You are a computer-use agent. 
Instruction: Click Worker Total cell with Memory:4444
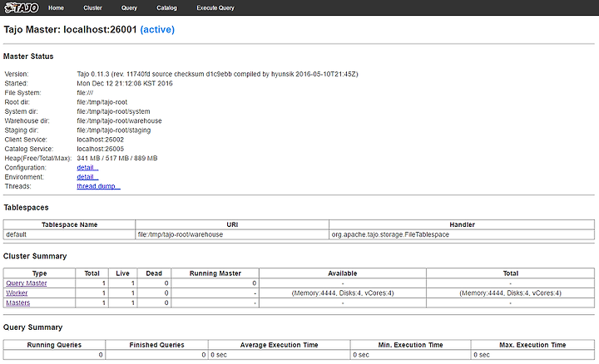click(x=510, y=293)
